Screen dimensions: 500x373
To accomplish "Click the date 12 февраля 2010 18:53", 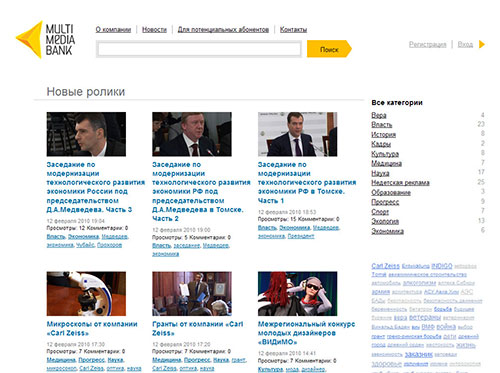I will pos(287,212).
